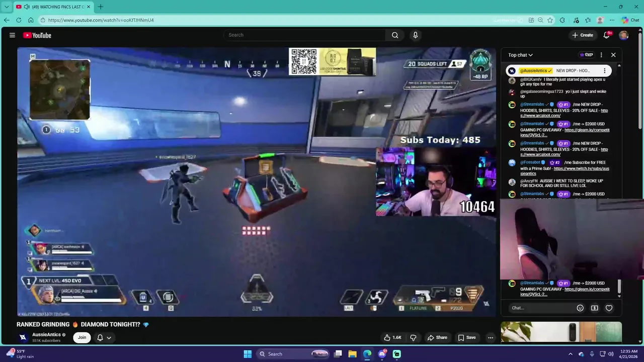The image size is (644, 362).
Task: Show hidden system tray icons
Action: coord(571,354)
